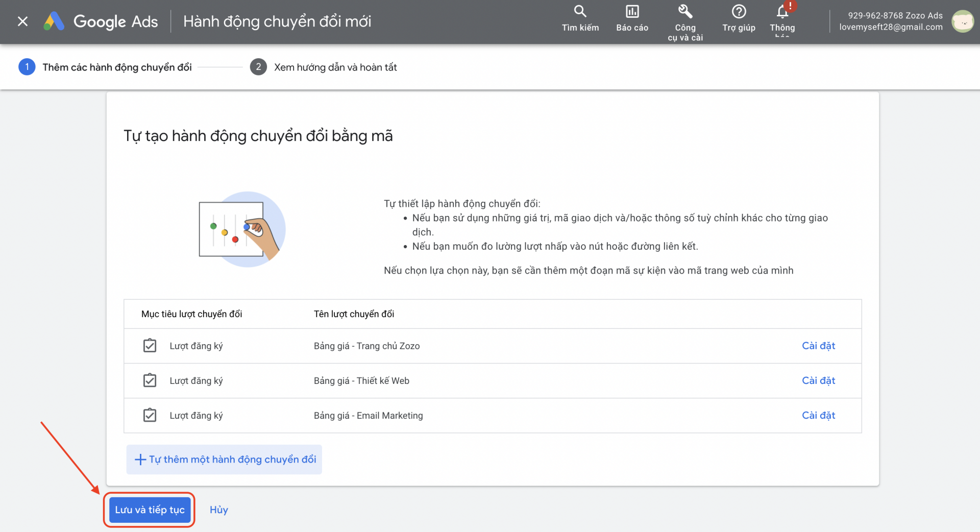Click the Lưu và tiếp tục button

pos(150,510)
